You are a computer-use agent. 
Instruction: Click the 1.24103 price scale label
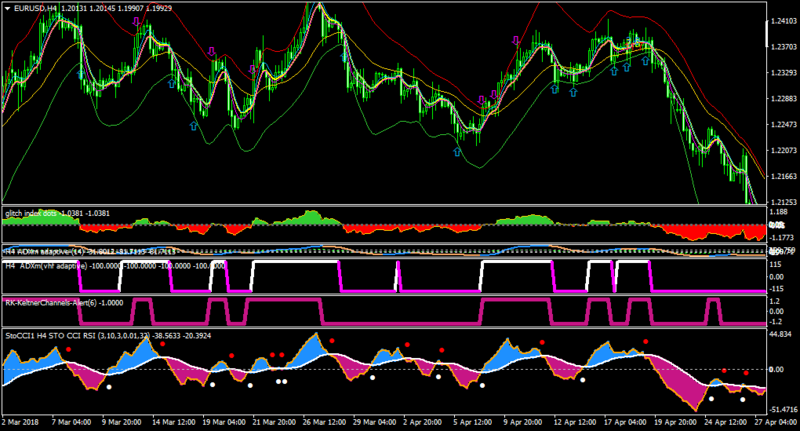pos(784,21)
